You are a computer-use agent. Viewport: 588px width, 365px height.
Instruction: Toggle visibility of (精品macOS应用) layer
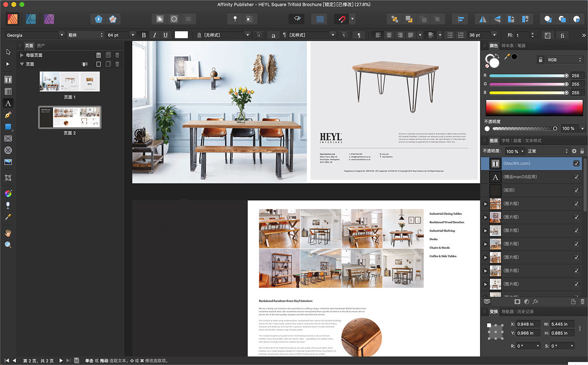[576, 177]
